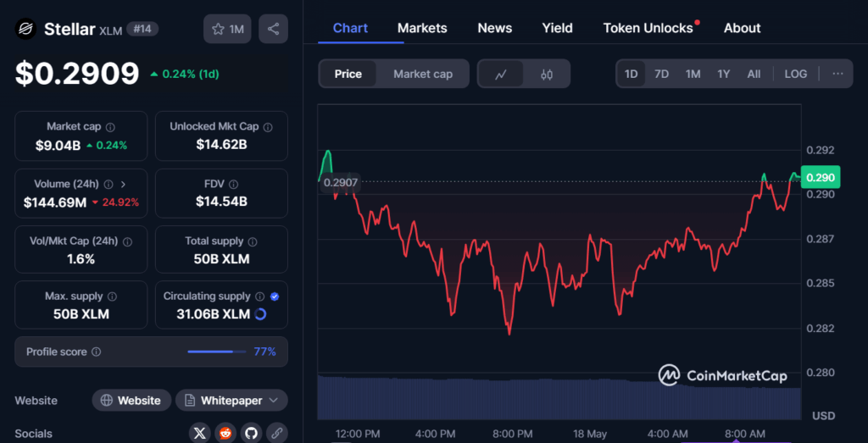Click the $9.04B market cap value
This screenshot has height=443, width=868.
58,146
